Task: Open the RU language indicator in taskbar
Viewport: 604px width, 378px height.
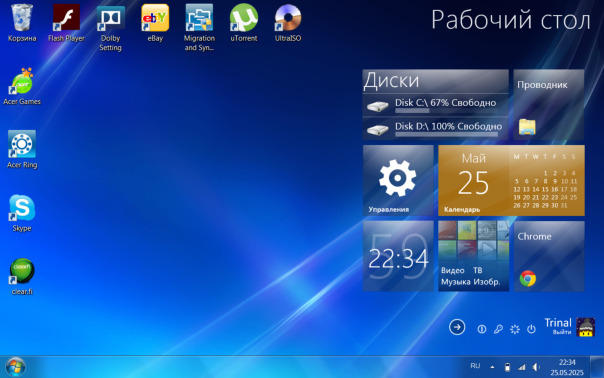Action: tap(475, 366)
